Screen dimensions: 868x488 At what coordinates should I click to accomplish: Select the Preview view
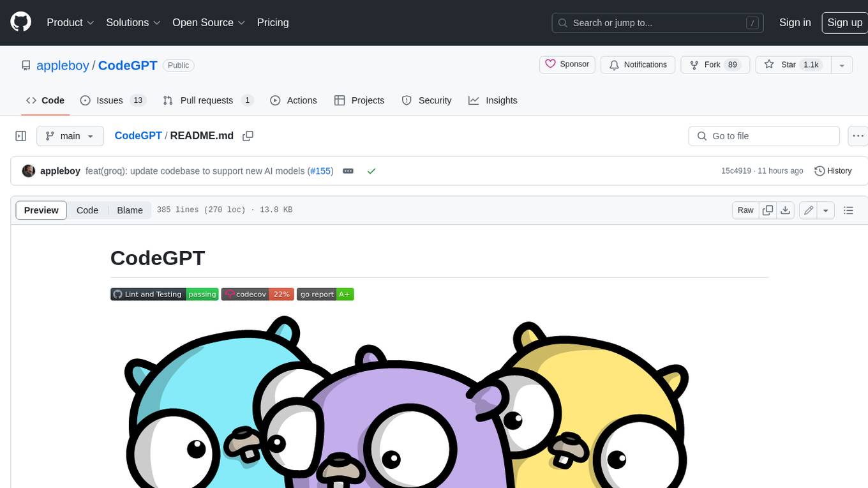41,210
